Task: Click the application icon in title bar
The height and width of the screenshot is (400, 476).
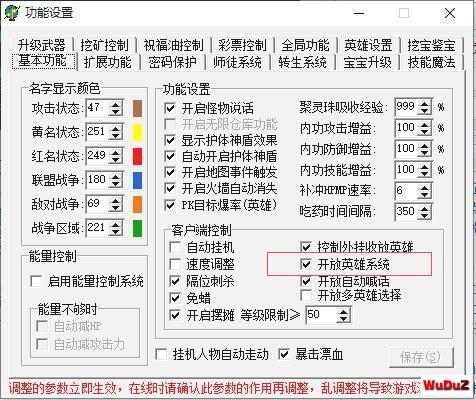Action: click(x=12, y=13)
